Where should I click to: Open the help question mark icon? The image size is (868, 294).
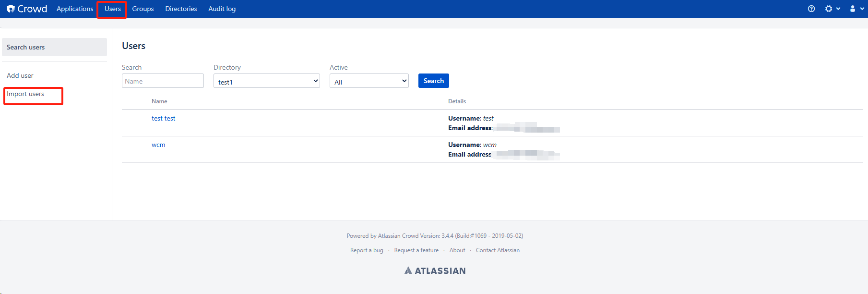pos(811,9)
